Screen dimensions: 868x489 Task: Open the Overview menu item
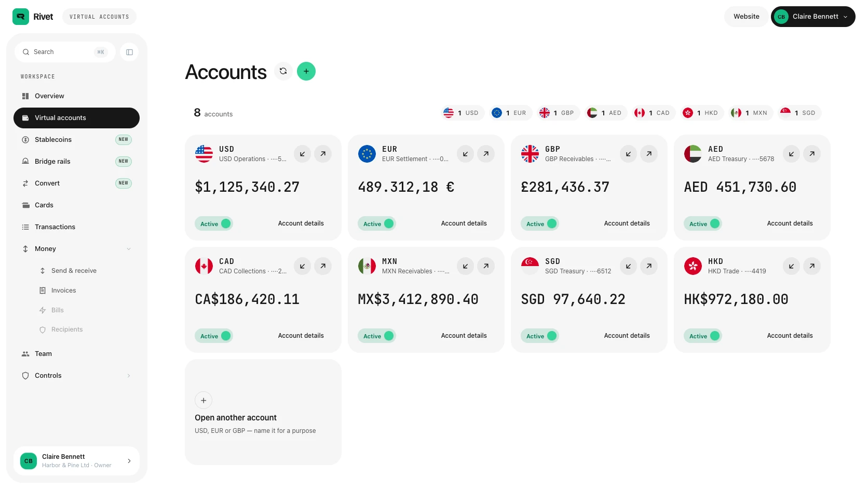[76, 96]
